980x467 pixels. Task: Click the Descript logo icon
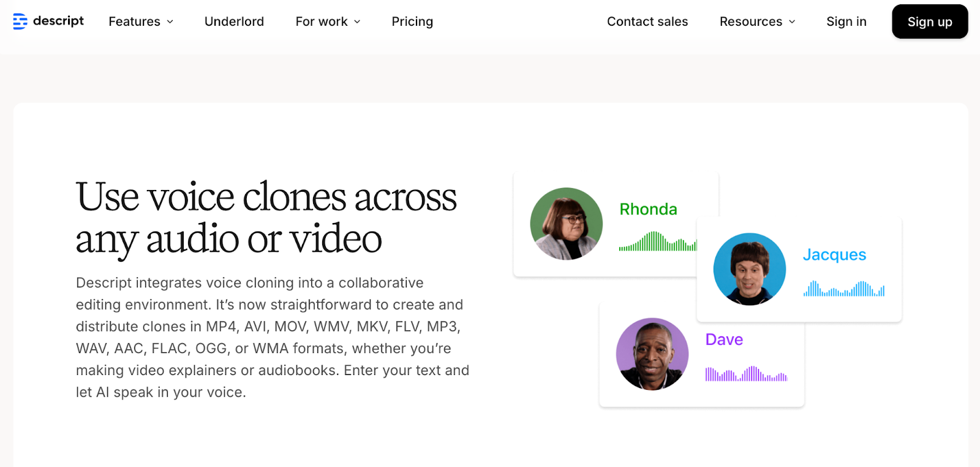click(x=20, y=21)
